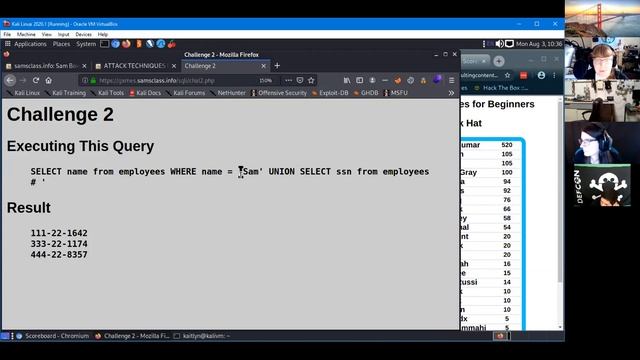Show more bookmarks with double chevron
Viewport: 640px width, 360px height.
point(451,93)
